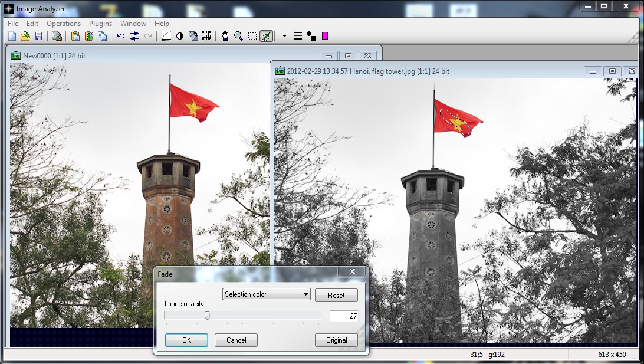Click the Image opacity slider handle

[207, 316]
